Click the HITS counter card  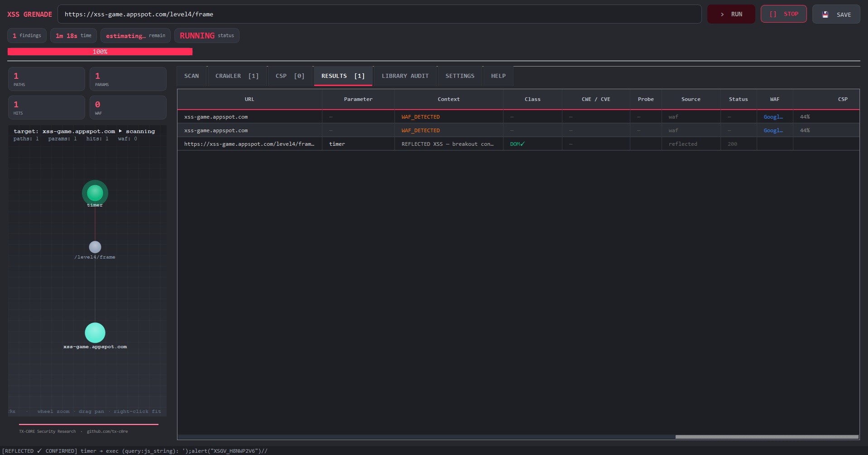pos(47,107)
